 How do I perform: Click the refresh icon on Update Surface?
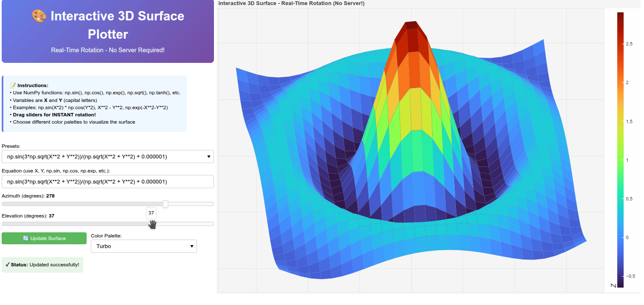coord(25,238)
